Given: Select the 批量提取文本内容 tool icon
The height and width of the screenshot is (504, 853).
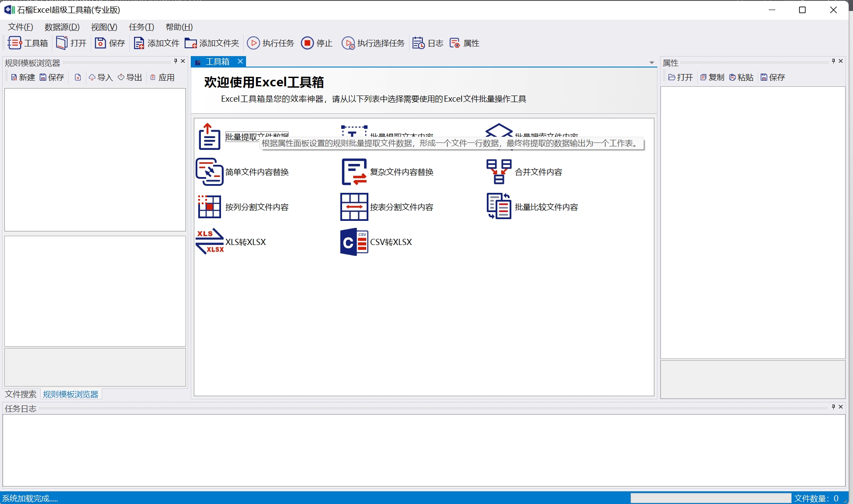Looking at the screenshot, I should point(354,131).
